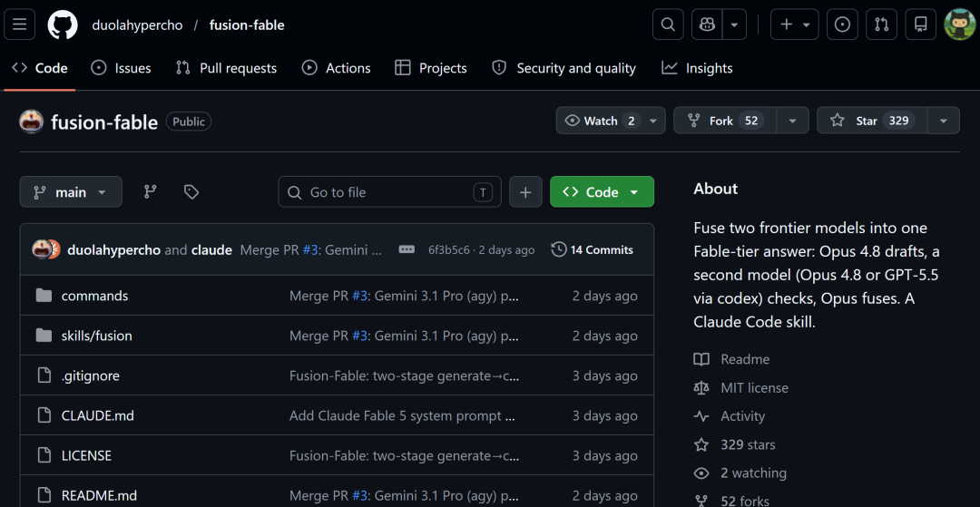
Task: Click the commands folder icon
Action: pos(44,296)
